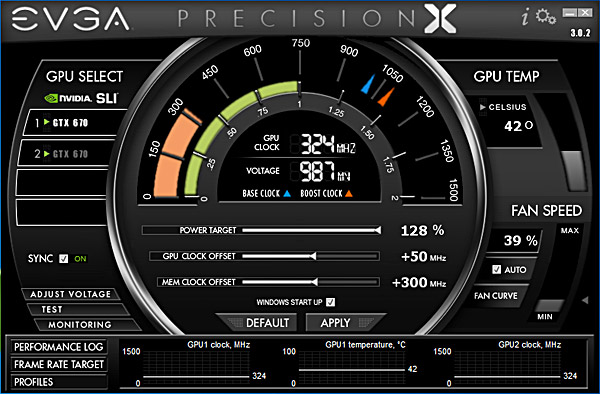Viewport: 600px width, 394px height.
Task: Click the EVGA logo
Action: click(x=70, y=19)
